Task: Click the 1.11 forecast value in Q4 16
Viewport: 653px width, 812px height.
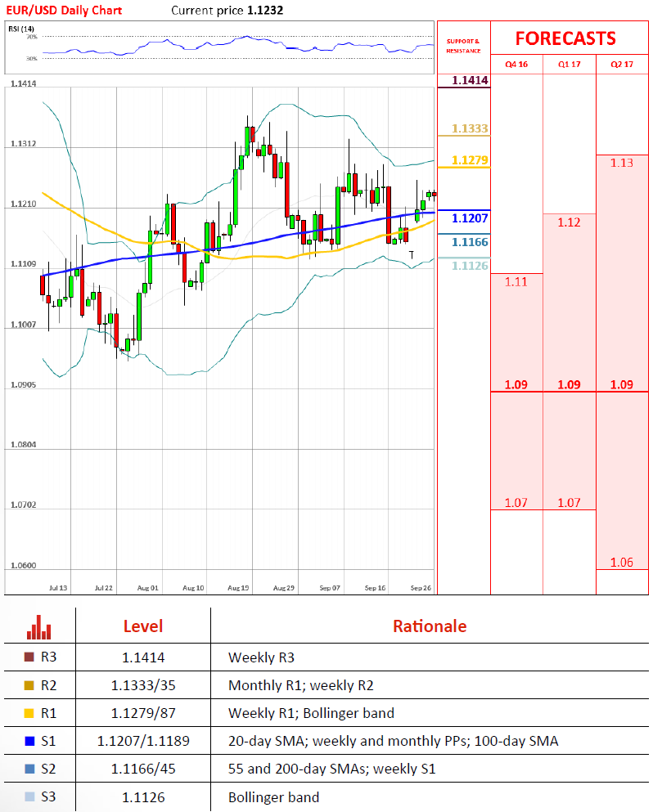Action: click(x=516, y=282)
